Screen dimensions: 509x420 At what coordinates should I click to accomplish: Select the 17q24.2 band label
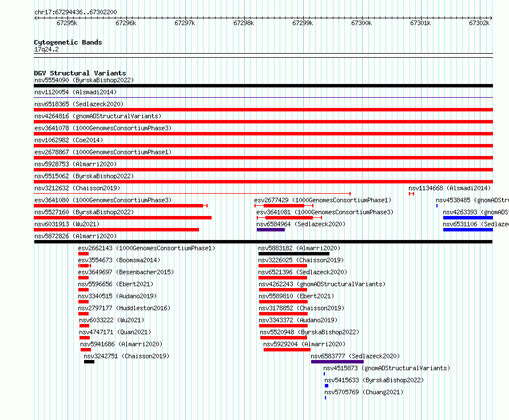(46, 49)
